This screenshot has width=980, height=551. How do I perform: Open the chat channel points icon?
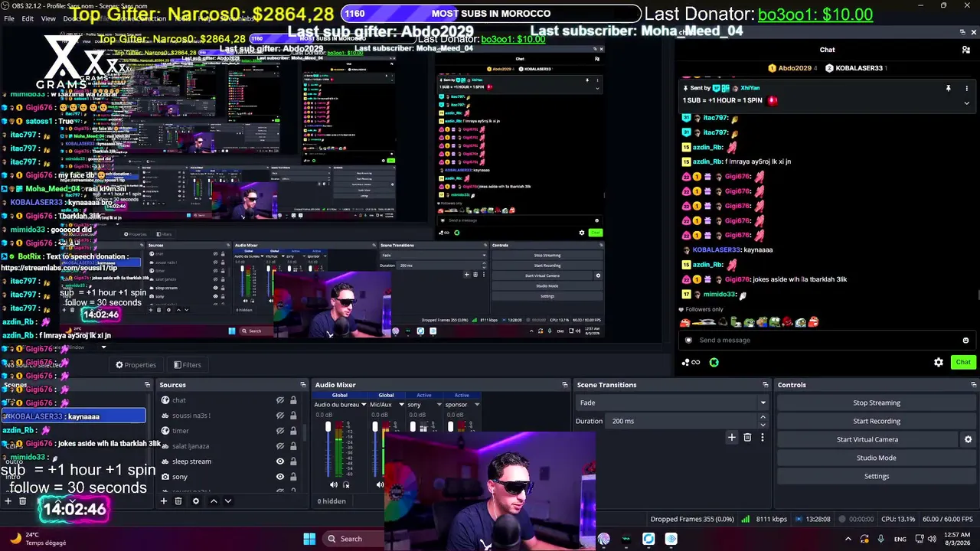pos(691,363)
